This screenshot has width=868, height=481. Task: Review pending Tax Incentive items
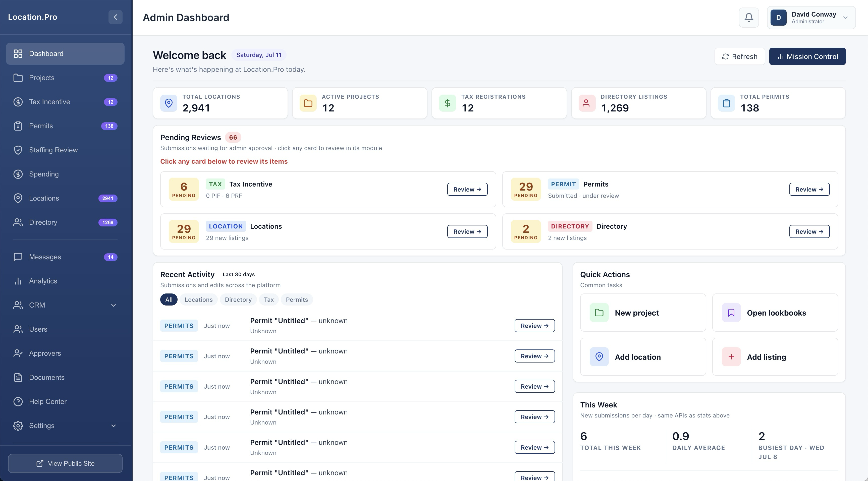coord(467,189)
